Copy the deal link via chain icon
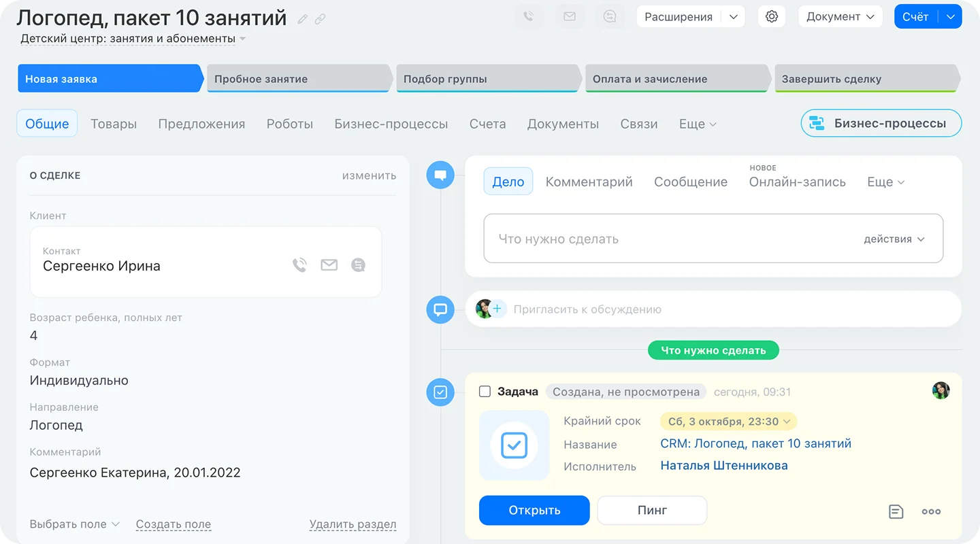 (320, 19)
